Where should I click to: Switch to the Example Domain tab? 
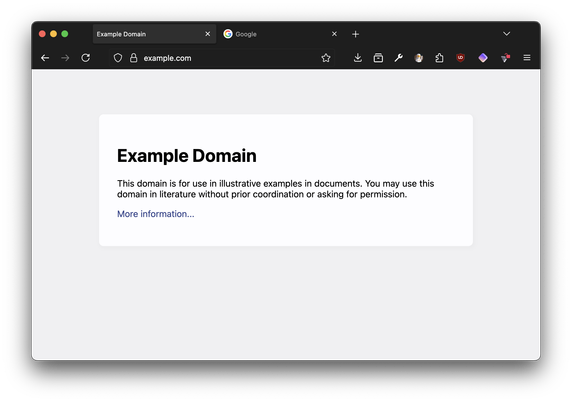[154, 34]
